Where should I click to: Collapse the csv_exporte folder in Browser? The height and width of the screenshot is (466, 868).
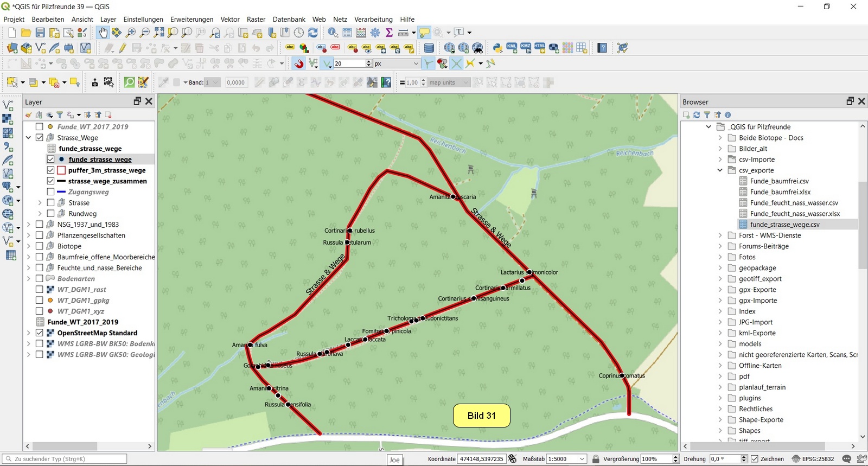pyautogui.click(x=720, y=170)
